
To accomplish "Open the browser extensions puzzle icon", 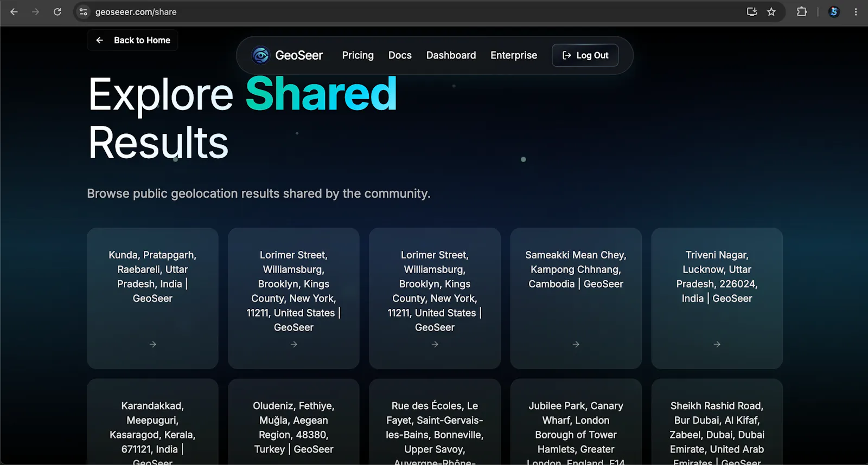I will (802, 12).
